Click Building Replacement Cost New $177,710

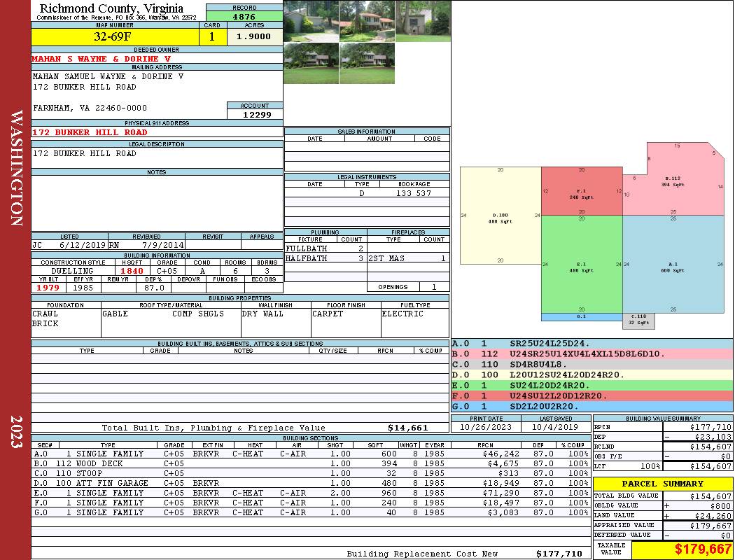pos(559,554)
